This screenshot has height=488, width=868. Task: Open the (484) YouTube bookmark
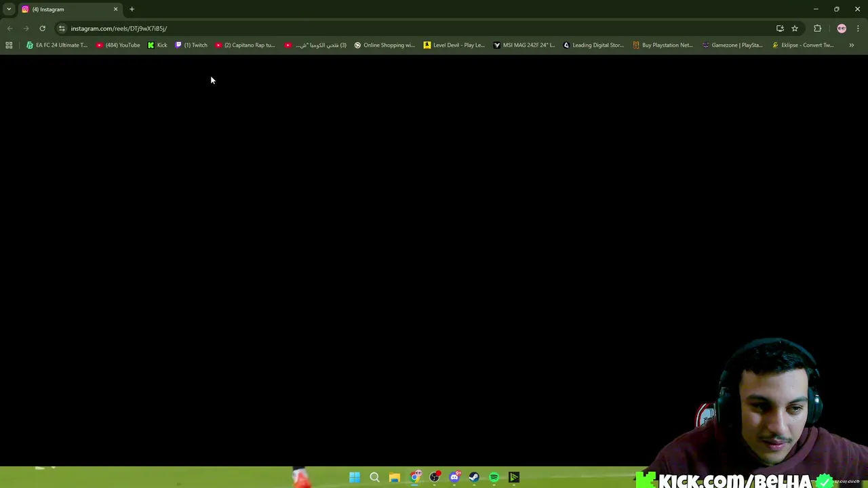click(x=118, y=45)
